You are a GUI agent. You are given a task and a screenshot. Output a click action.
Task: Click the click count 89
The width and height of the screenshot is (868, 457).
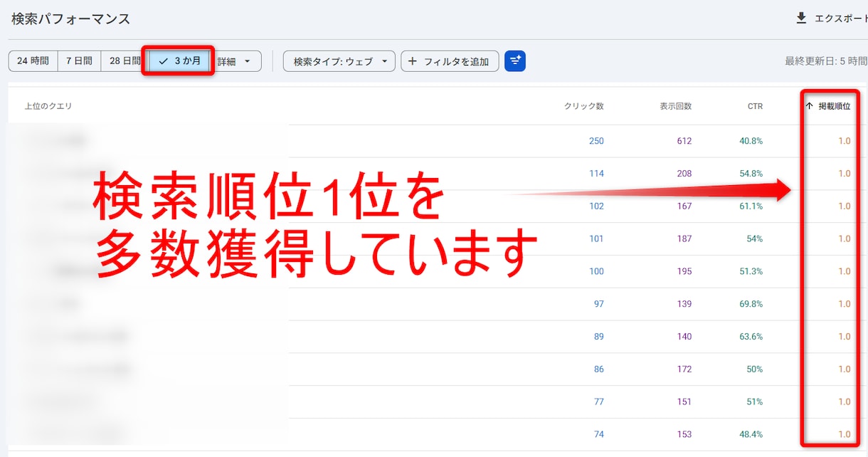[x=598, y=337]
